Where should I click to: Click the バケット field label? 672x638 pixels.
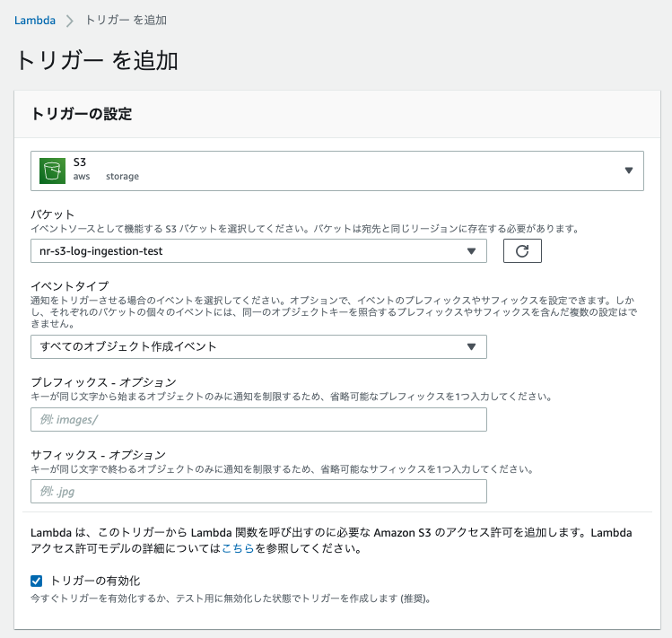pos(52,215)
